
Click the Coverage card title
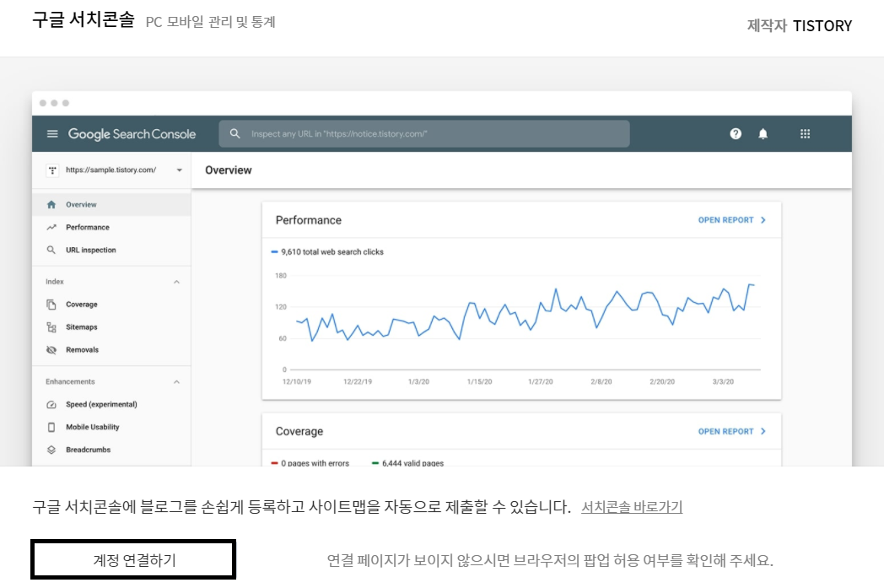coord(299,431)
